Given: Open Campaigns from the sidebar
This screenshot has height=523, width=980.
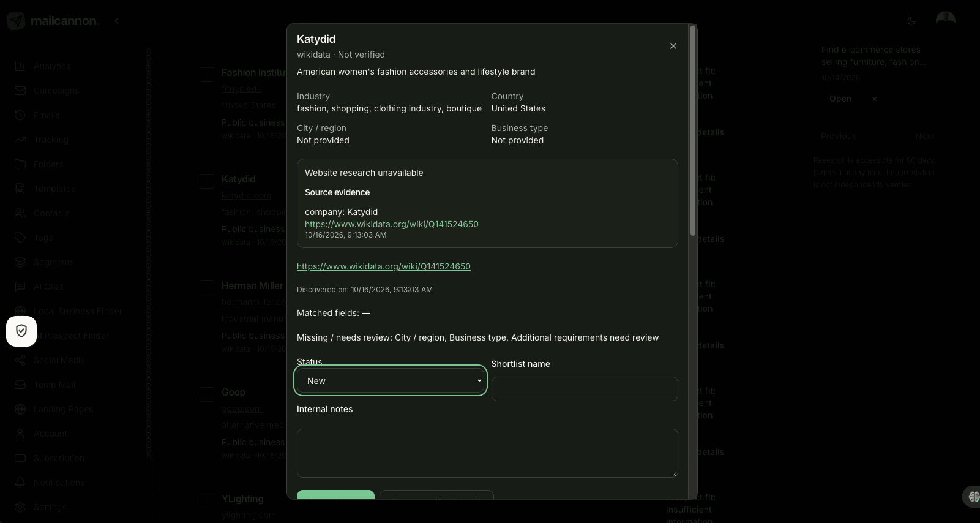Looking at the screenshot, I should [x=56, y=91].
